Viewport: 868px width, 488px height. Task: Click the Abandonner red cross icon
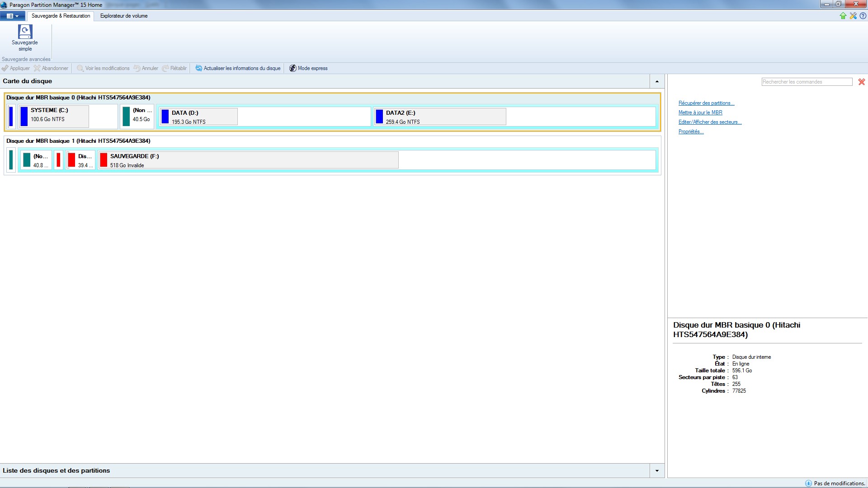[37, 68]
